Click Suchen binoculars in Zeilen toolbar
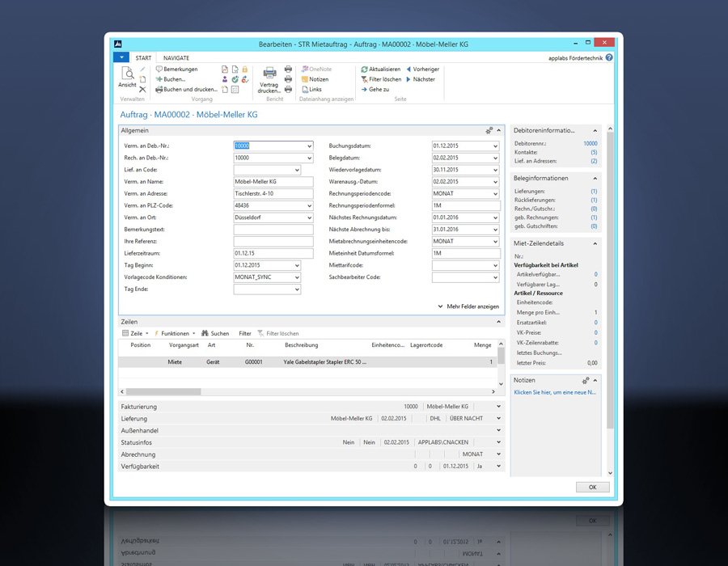The height and width of the screenshot is (566, 728). coord(215,334)
